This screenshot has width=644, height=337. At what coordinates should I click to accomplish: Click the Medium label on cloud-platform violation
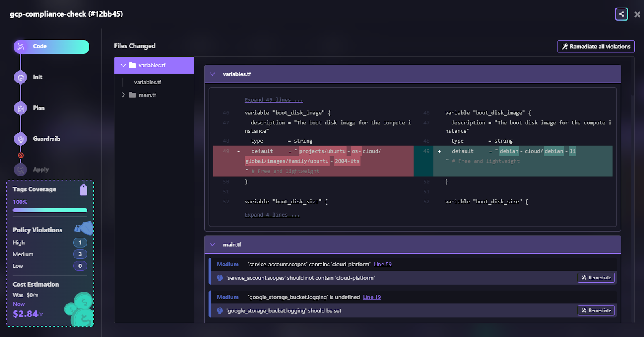tap(228, 264)
